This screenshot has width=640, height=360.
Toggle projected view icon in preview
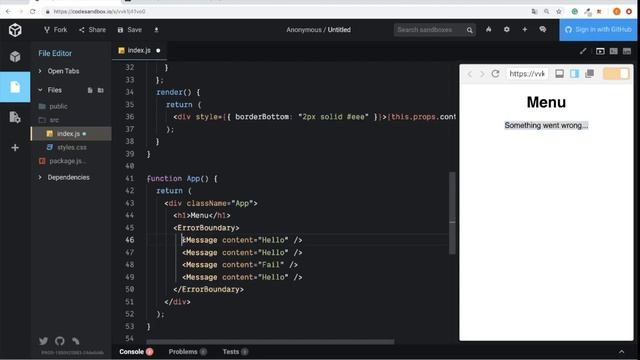point(574,73)
